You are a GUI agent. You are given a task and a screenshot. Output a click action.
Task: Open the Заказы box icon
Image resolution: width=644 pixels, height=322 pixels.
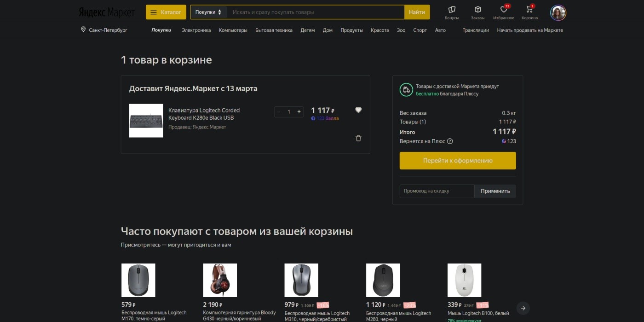coord(477,12)
